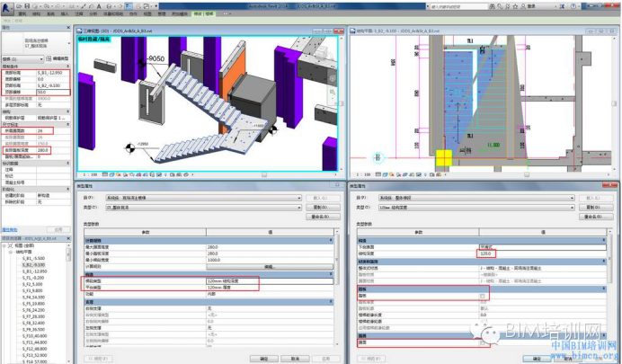This screenshot has height=364, width=622.
Task: Toggle the Thin Lines icon in quick access toolbar
Action: 129,6
